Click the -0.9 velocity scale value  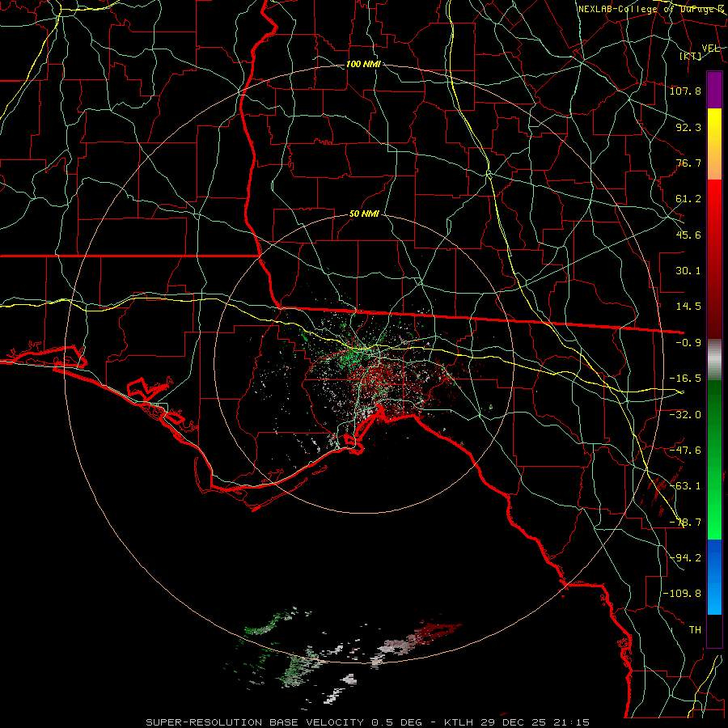(x=688, y=343)
